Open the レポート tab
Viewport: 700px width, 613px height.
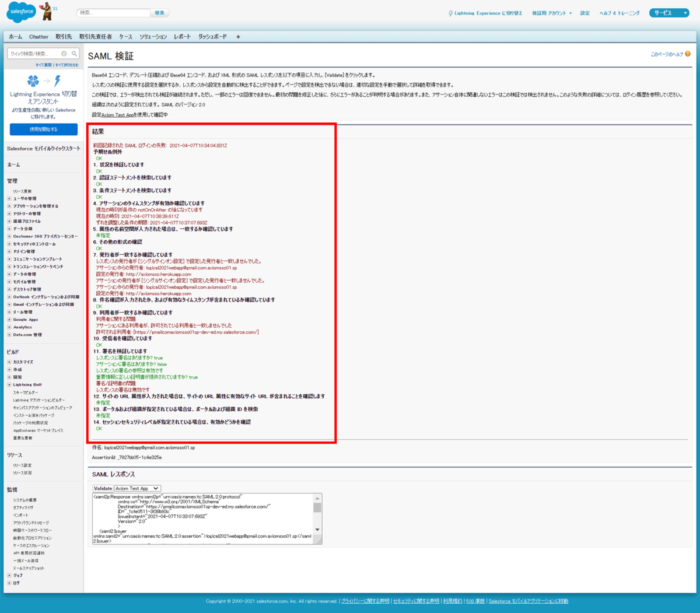click(182, 37)
